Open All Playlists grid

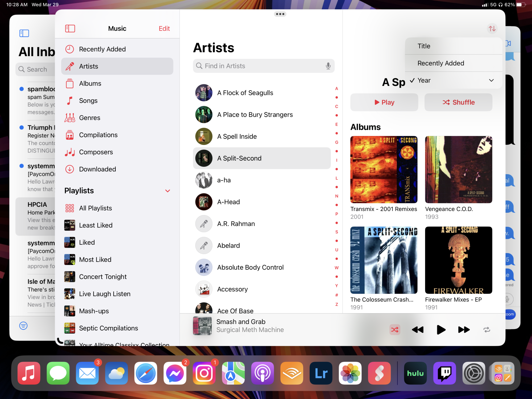[117, 208]
